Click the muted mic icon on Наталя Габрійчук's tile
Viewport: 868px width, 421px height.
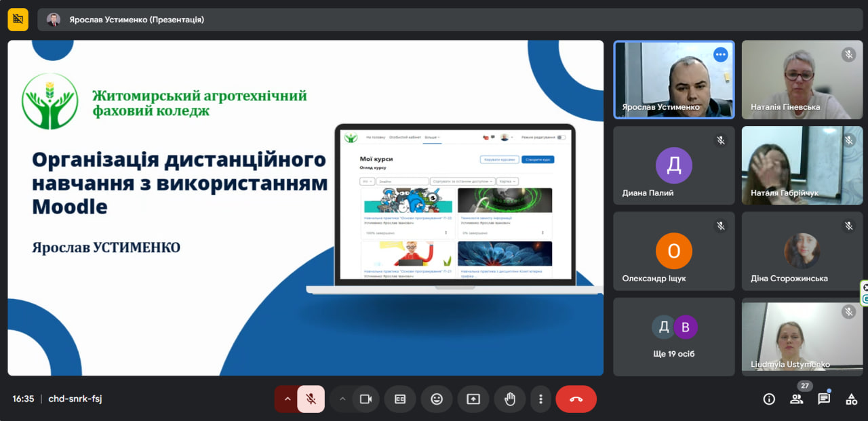848,140
